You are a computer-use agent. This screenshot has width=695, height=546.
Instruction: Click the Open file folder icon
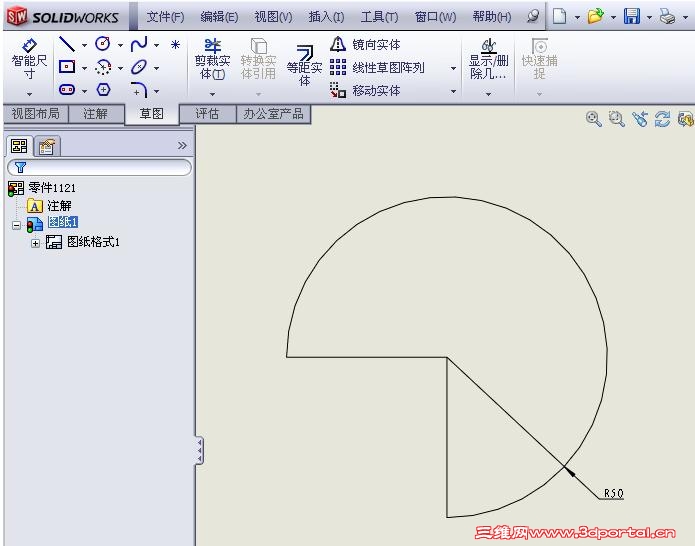[x=596, y=16]
